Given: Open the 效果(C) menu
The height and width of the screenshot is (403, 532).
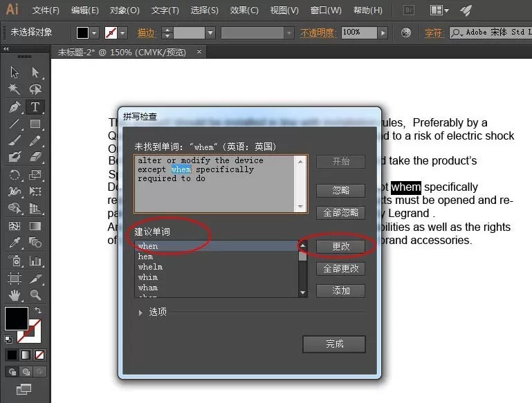Looking at the screenshot, I should click(244, 10).
